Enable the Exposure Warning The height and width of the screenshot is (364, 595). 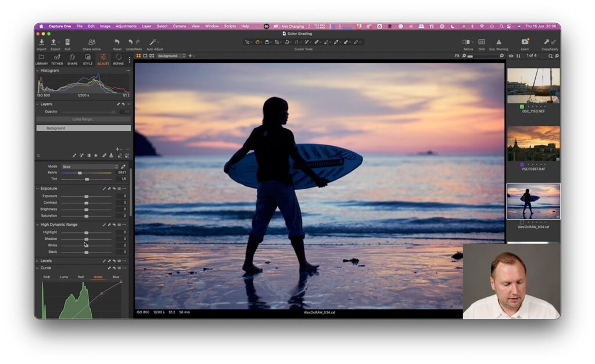click(x=499, y=42)
